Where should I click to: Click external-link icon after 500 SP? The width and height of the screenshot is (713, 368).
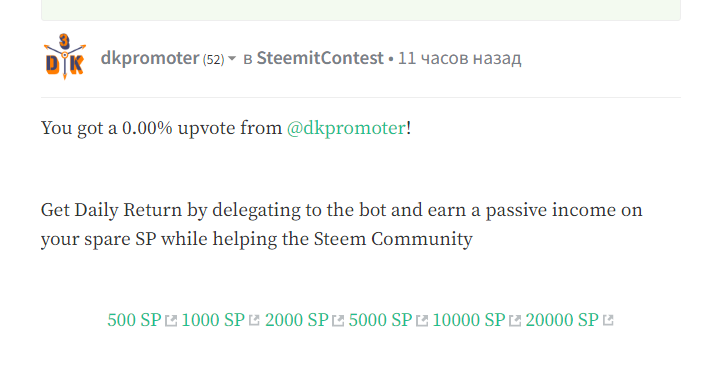coord(171,321)
